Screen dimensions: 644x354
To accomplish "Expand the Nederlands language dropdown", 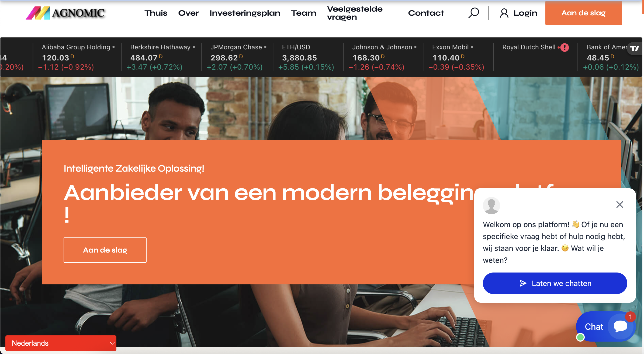I will click(x=61, y=343).
